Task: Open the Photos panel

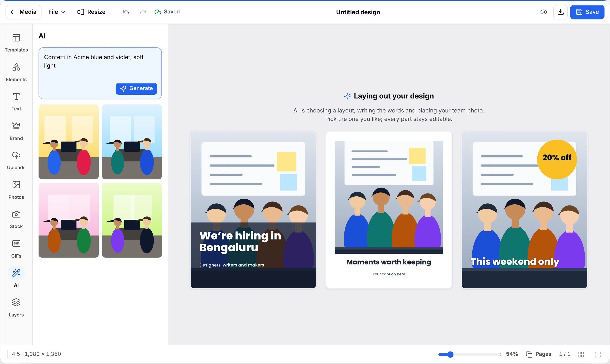Action: pos(16,190)
